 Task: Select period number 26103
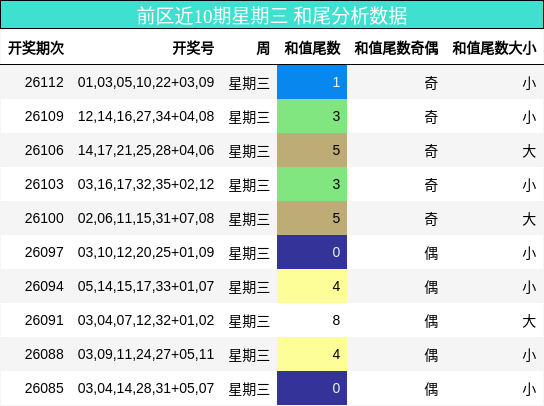[44, 185]
